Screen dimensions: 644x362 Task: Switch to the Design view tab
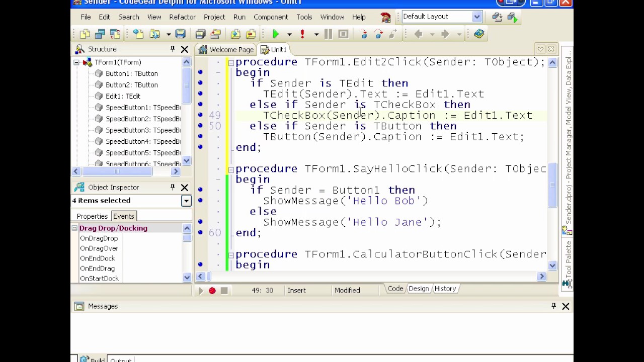point(419,289)
